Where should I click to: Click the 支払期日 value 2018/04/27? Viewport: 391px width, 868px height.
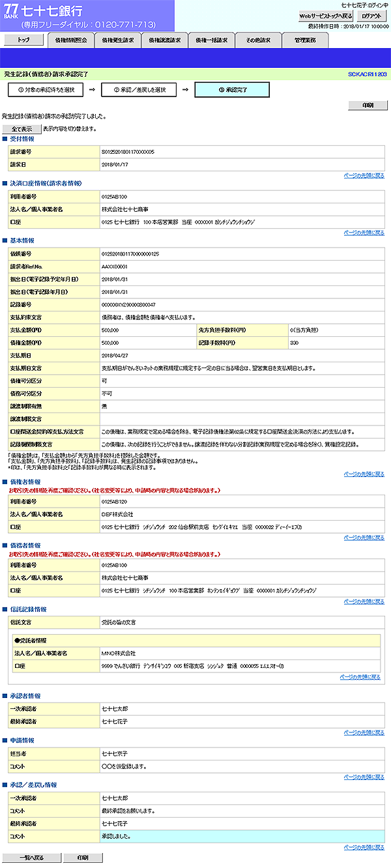coord(115,355)
